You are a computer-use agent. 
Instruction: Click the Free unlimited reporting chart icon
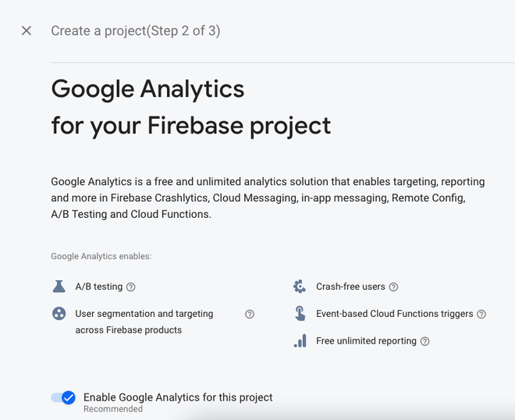pyautogui.click(x=300, y=341)
